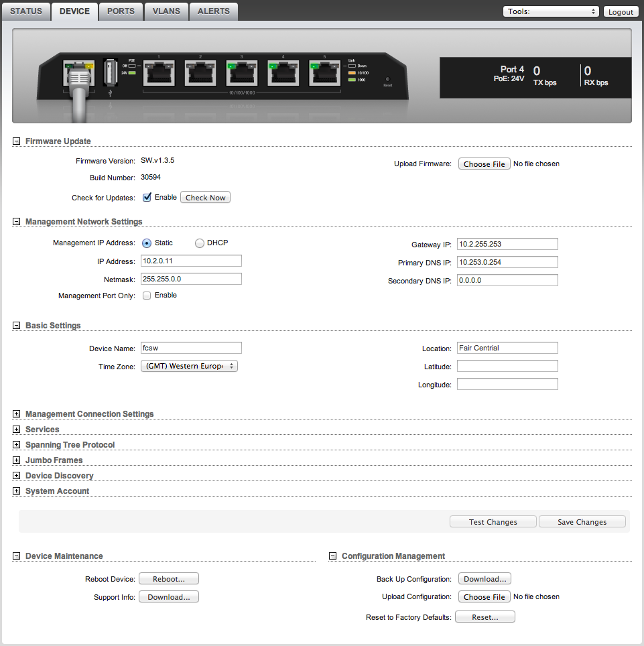Disable the Check for Updates checkbox
The height and width of the screenshot is (646, 644).
point(147,197)
